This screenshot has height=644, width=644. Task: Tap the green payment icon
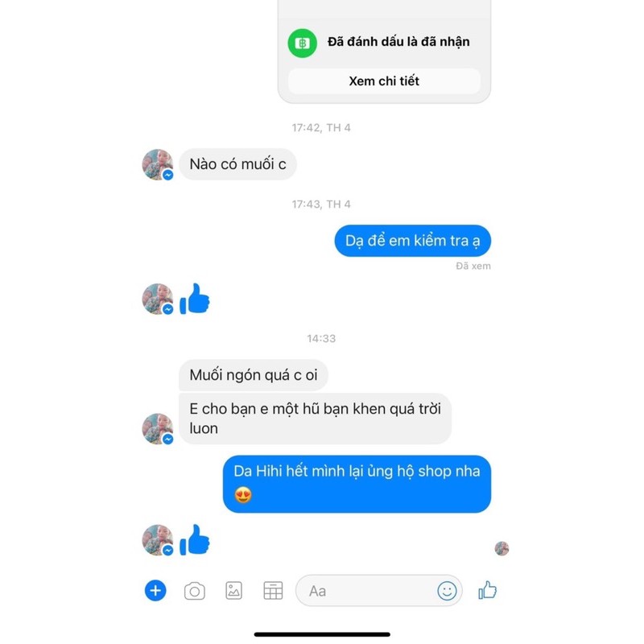pyautogui.click(x=303, y=43)
